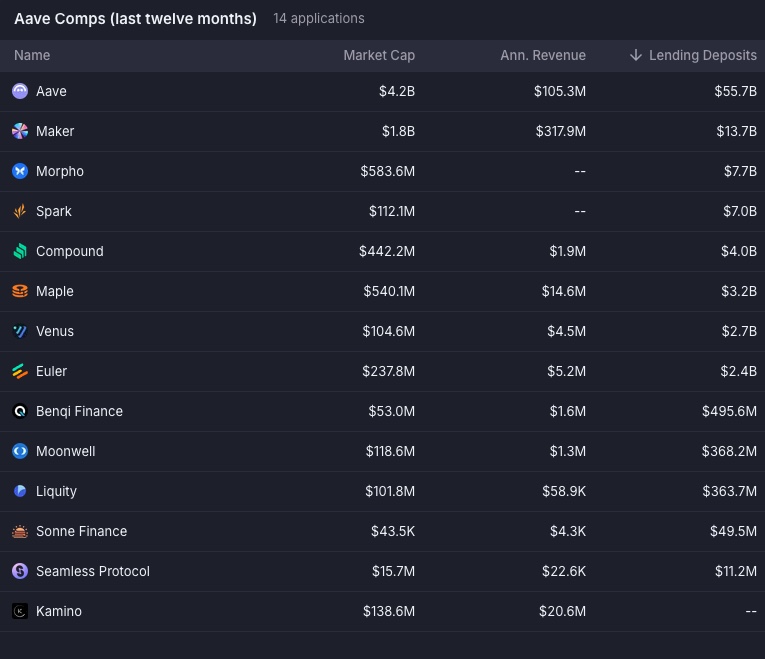Click the Moonwell blue logo icon
765x659 pixels.
(20, 451)
